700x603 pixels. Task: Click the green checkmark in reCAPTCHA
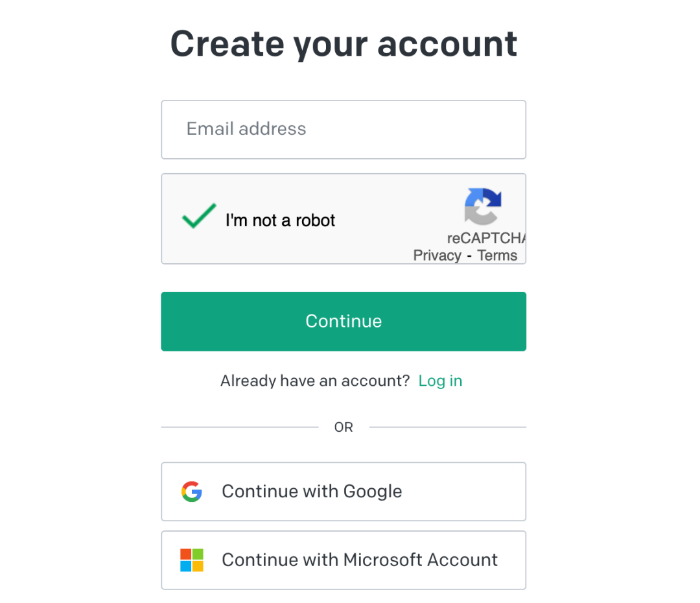point(199,216)
